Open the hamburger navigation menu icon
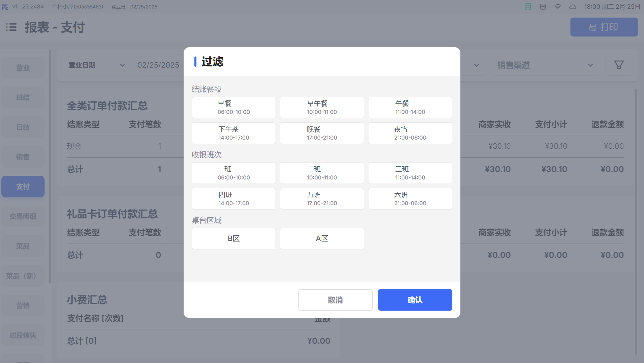 coord(11,27)
